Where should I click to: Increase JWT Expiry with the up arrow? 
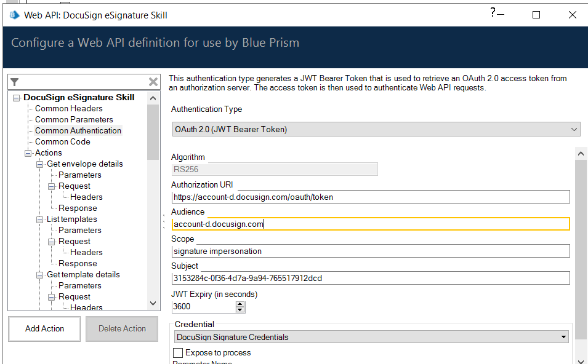(x=240, y=303)
